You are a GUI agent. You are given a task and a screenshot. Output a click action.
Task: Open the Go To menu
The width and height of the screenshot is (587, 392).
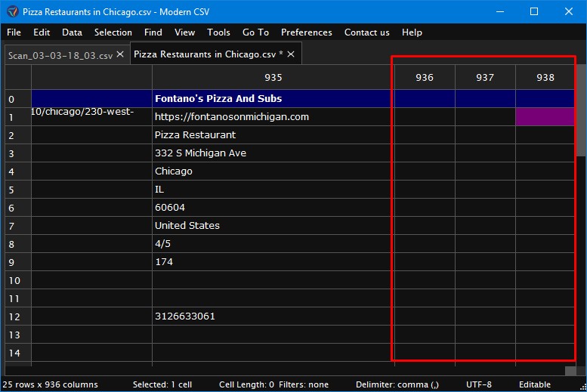pos(255,32)
